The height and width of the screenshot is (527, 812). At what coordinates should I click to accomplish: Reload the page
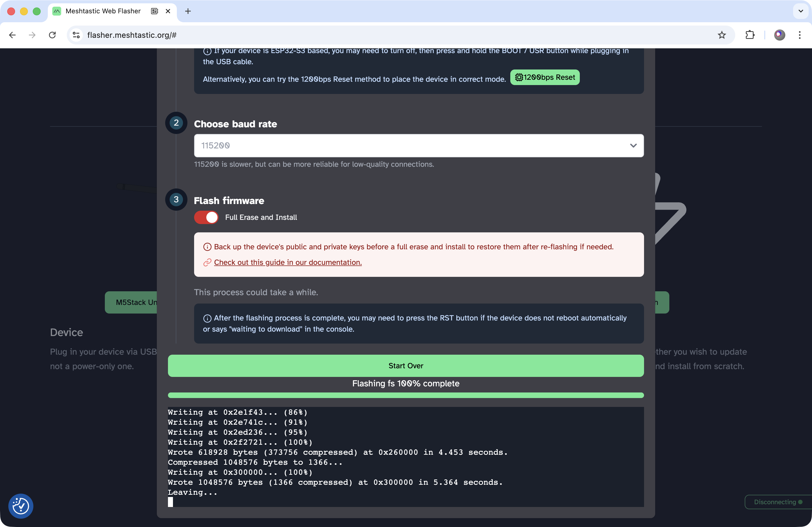tap(52, 35)
